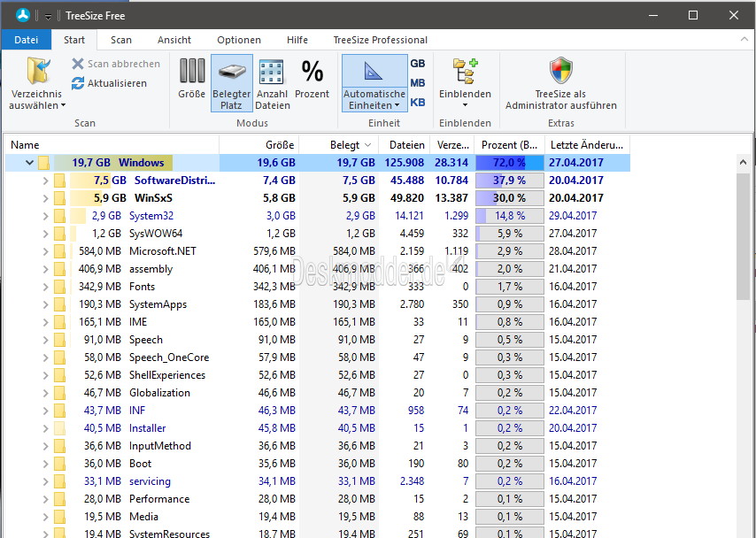Open the TreeSize Professional tab

pos(381,40)
